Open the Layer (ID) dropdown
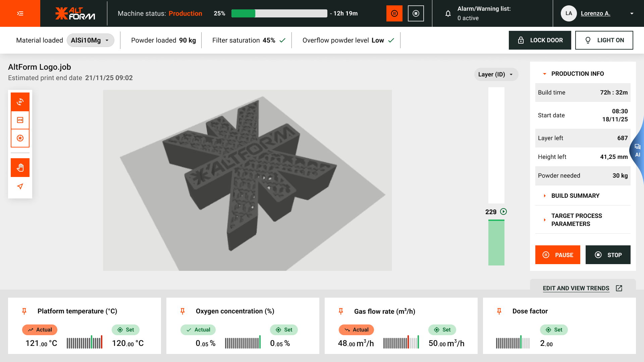The height and width of the screenshot is (362, 644). [x=496, y=74]
